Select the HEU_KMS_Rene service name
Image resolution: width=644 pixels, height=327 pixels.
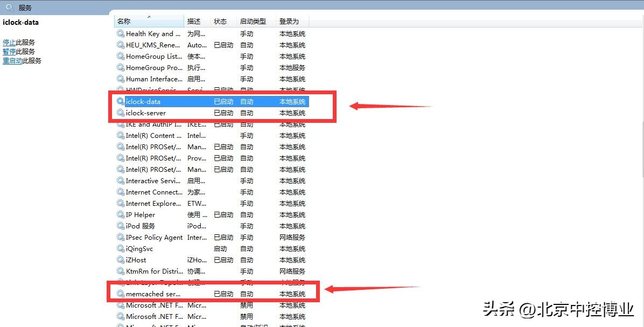tap(153, 45)
